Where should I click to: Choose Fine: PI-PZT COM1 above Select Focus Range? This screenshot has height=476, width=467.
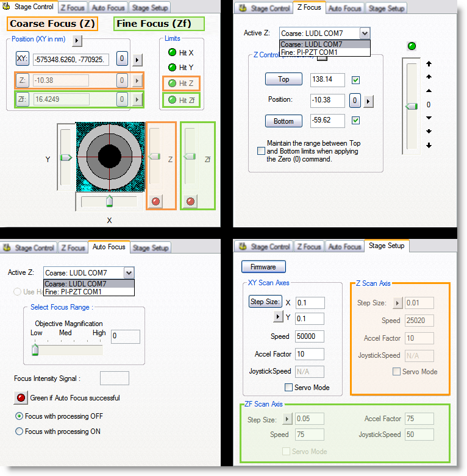point(73,292)
